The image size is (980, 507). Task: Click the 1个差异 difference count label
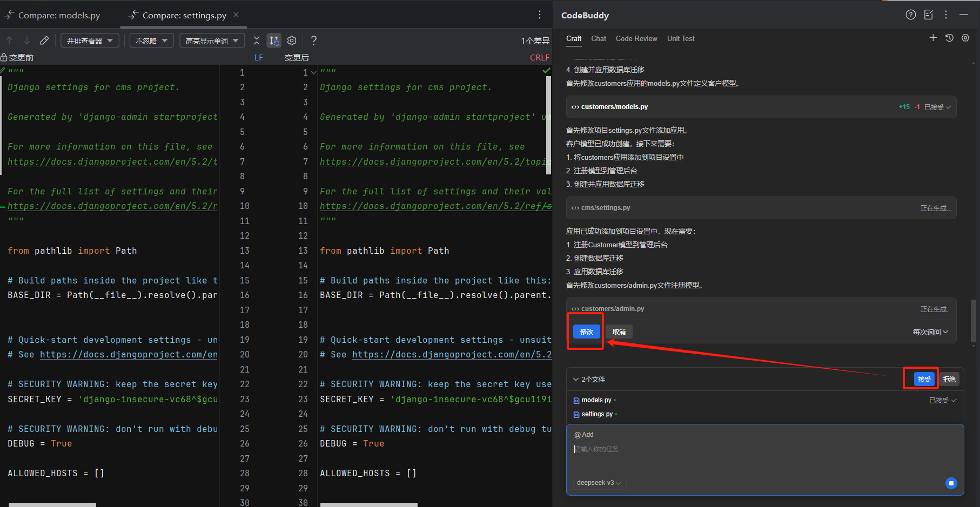coord(535,40)
